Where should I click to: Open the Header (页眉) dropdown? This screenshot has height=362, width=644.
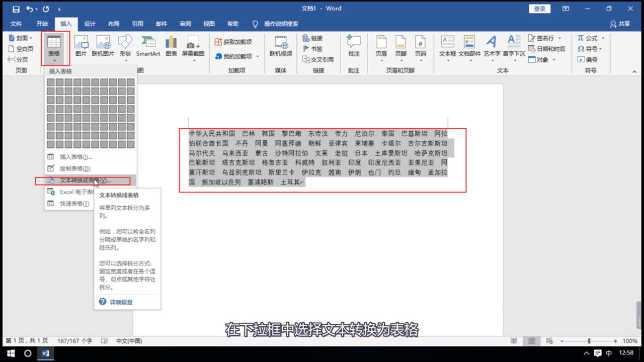[x=381, y=48]
